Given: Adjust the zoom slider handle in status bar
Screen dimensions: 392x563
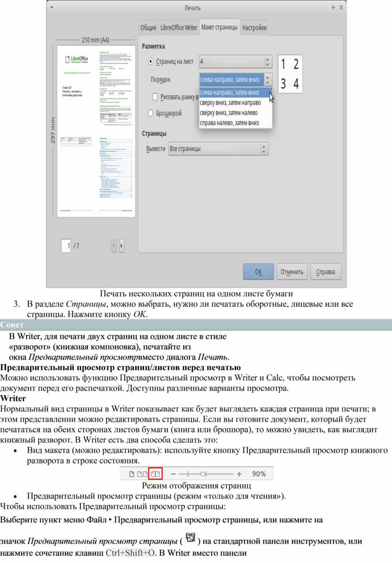Looking at the screenshot, I should 203,474.
